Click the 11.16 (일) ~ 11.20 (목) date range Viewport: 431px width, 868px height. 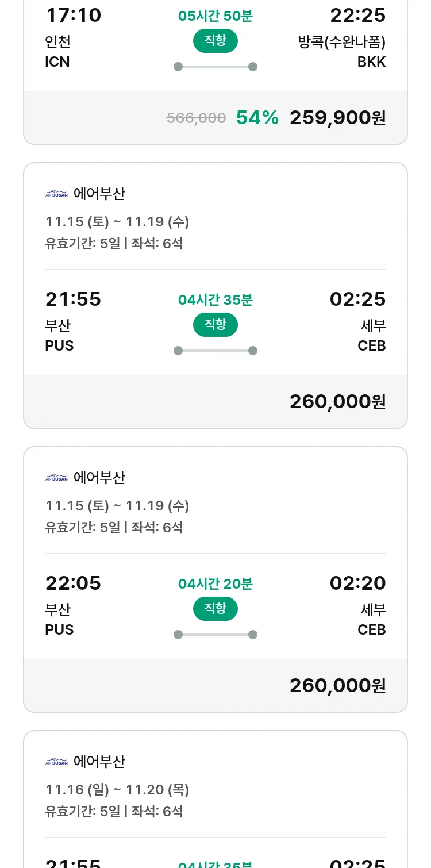click(x=117, y=790)
